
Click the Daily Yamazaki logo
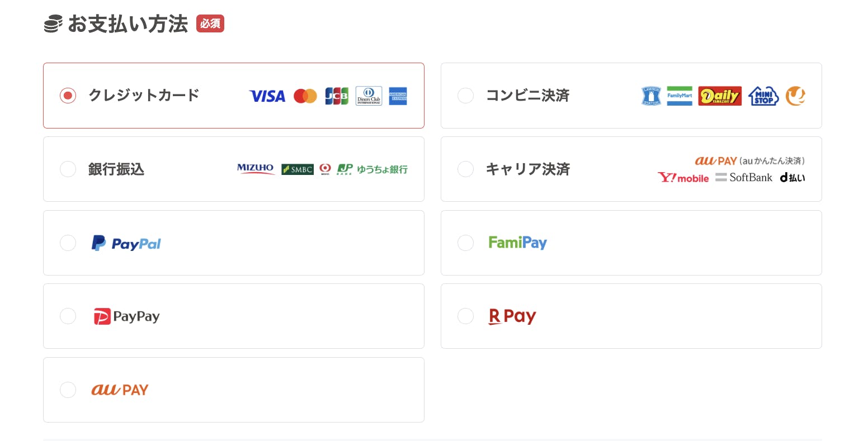[720, 96]
